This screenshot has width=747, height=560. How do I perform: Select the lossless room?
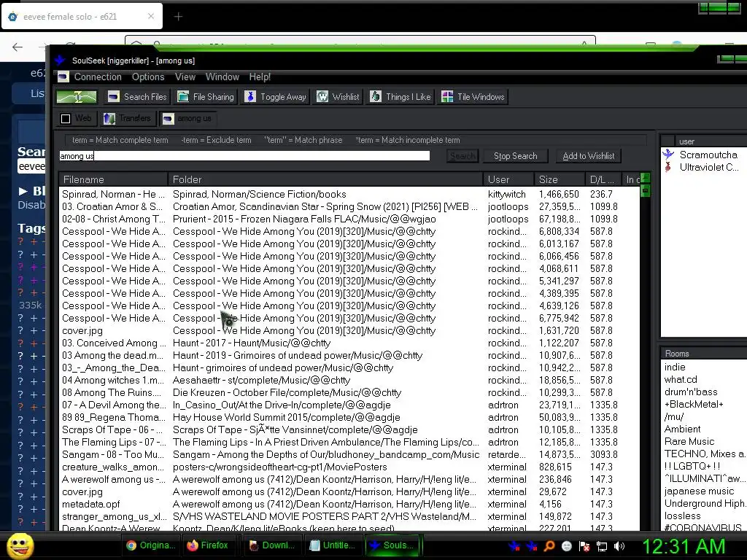pos(682,516)
